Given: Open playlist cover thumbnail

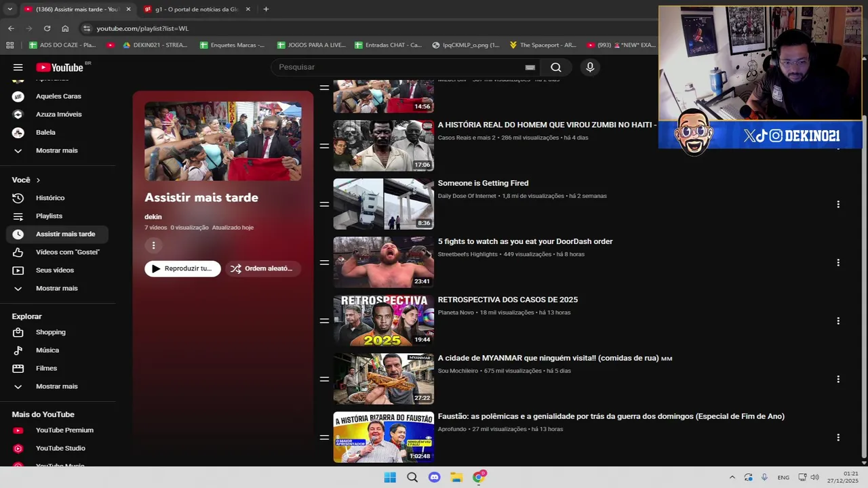Looking at the screenshot, I should coord(223,141).
